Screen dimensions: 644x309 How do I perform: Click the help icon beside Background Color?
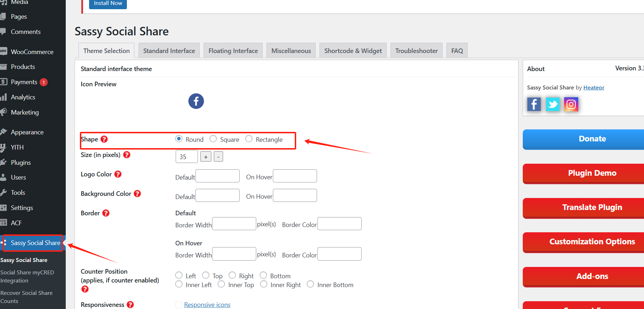click(x=137, y=194)
